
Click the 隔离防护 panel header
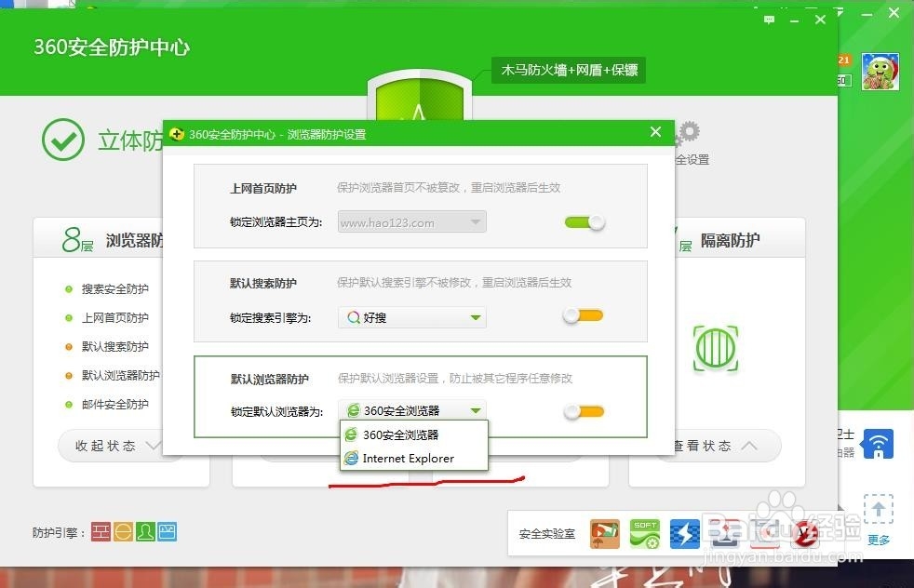[x=731, y=240]
